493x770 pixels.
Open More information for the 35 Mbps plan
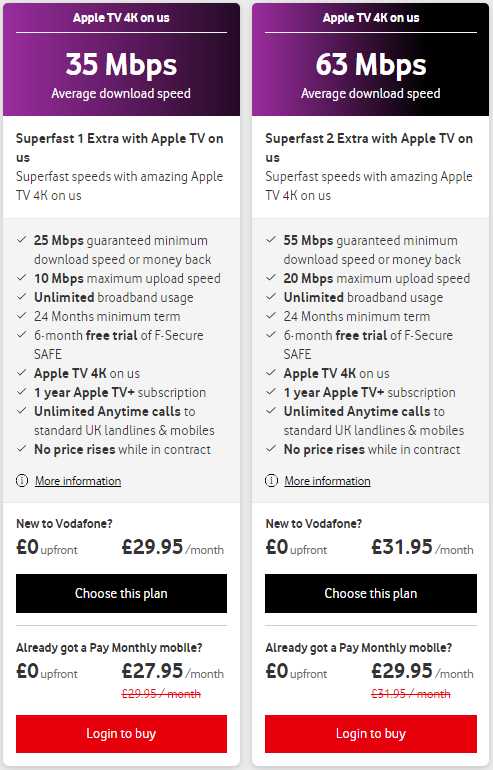click(78, 481)
